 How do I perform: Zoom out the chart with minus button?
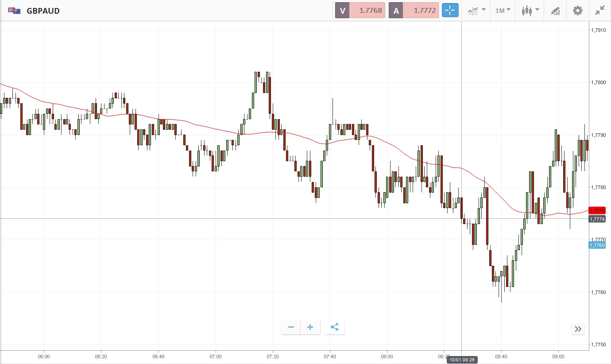291,327
